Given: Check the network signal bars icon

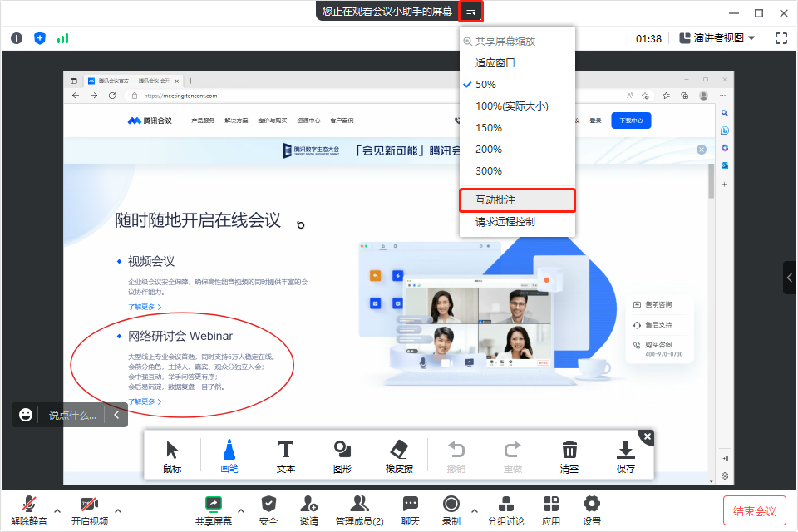Looking at the screenshot, I should pos(62,38).
